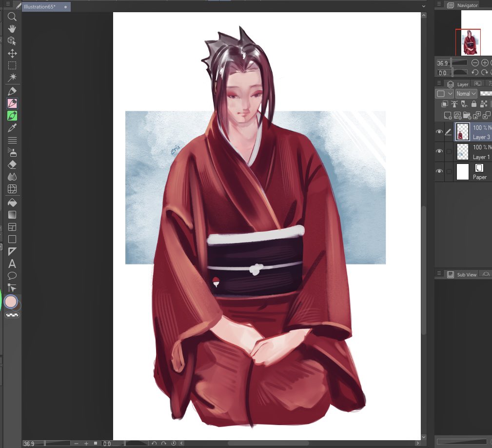The width and height of the screenshot is (492, 448).
Task: Select the Decoration lines tool
Action: (x=12, y=141)
